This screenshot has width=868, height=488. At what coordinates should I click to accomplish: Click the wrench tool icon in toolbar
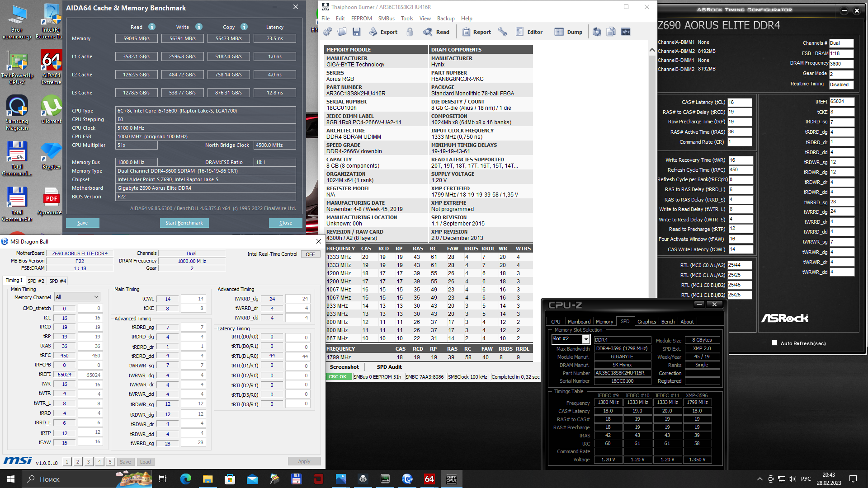pyautogui.click(x=503, y=32)
